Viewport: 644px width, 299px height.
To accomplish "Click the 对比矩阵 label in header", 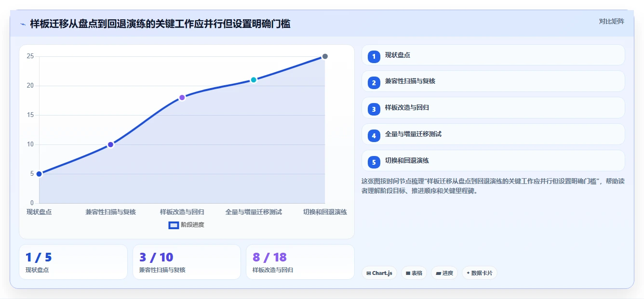I will 612,21.
